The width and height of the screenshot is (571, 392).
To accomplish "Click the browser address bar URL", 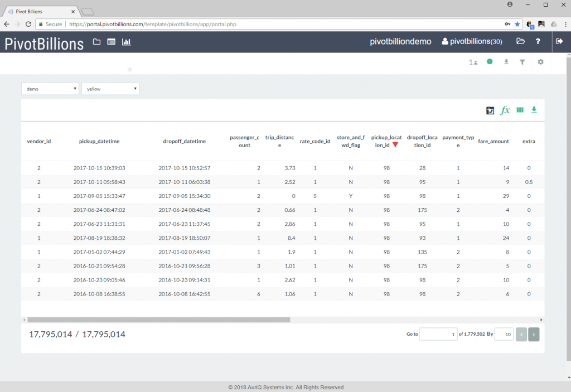I will pyautogui.click(x=153, y=25).
